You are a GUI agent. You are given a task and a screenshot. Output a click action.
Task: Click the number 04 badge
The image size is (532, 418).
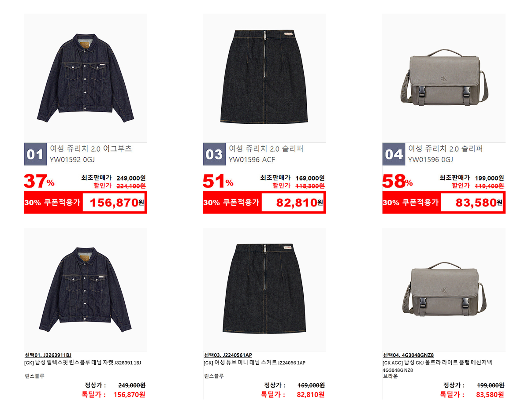394,154
